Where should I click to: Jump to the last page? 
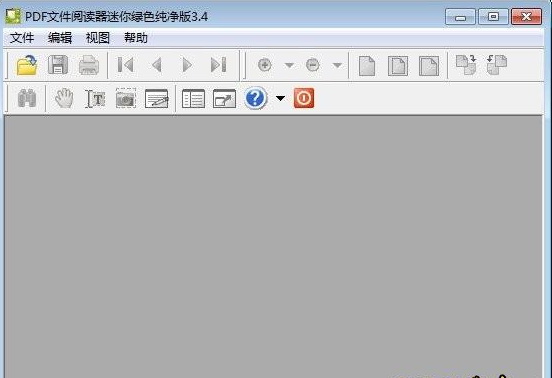point(218,65)
